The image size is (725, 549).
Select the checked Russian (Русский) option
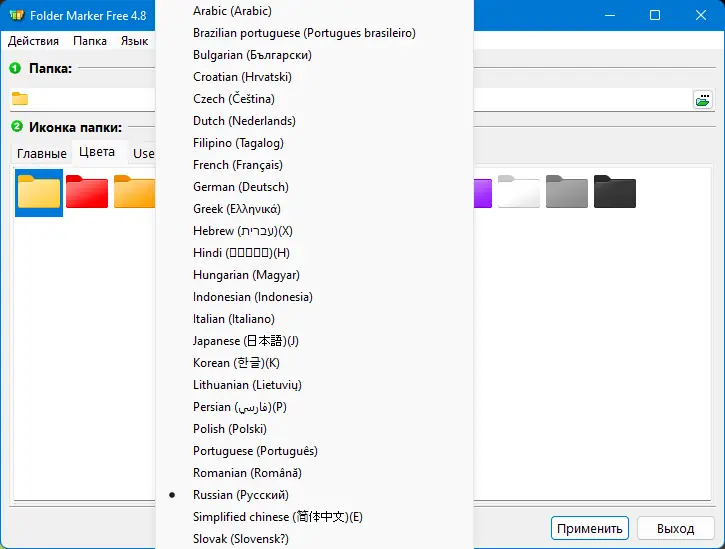pos(314,494)
